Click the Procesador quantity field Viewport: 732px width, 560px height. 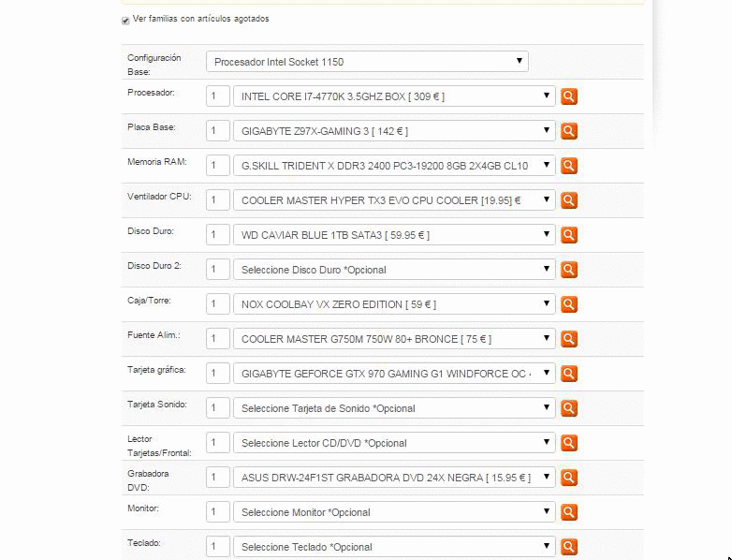click(x=218, y=96)
